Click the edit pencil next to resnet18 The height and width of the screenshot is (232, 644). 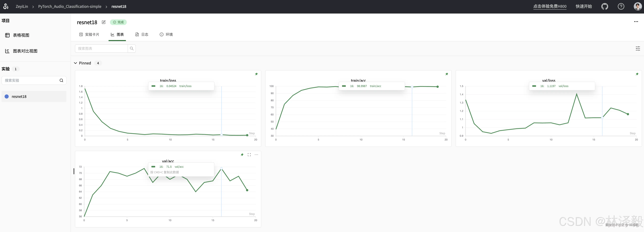(x=103, y=22)
